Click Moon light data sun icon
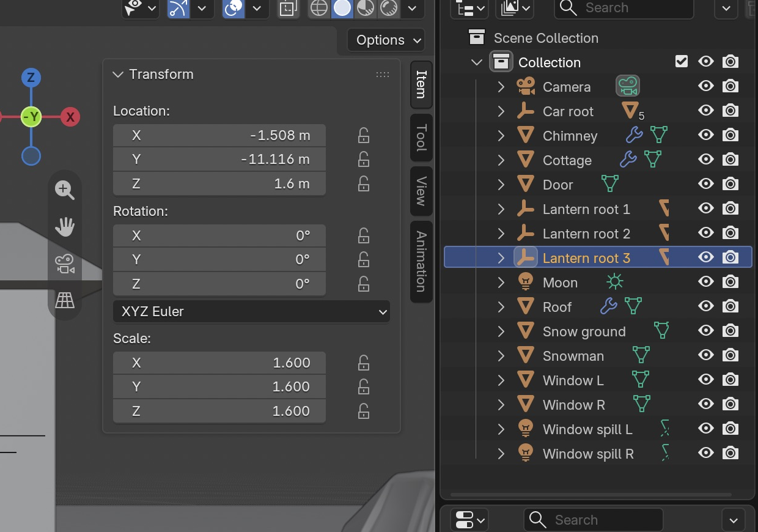Screen dimensions: 758x532 coord(614,282)
